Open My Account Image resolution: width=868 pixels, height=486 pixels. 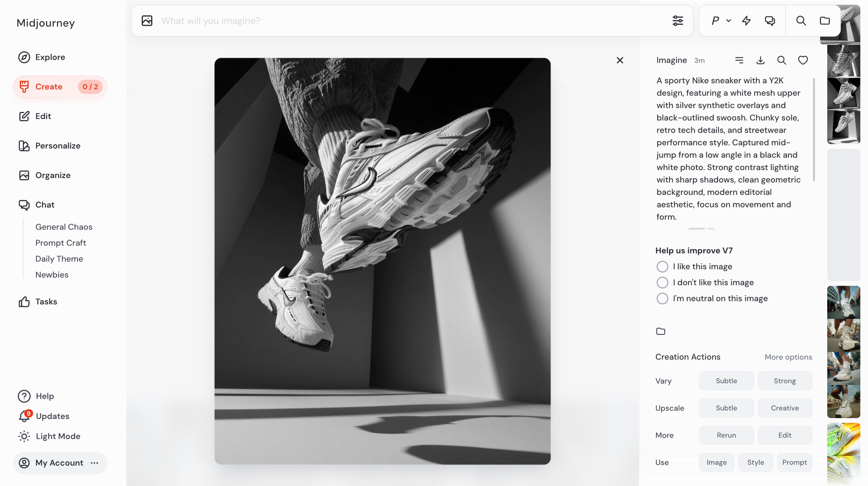pyautogui.click(x=60, y=463)
